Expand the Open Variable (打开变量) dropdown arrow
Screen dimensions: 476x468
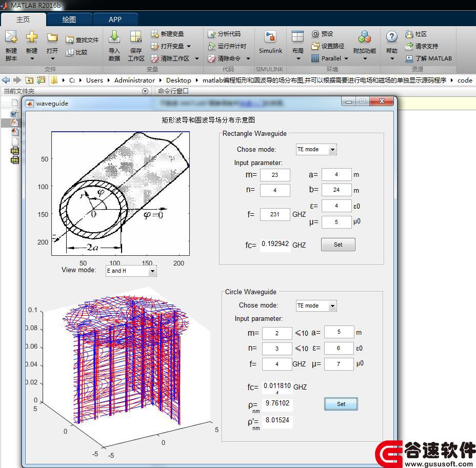189,47
